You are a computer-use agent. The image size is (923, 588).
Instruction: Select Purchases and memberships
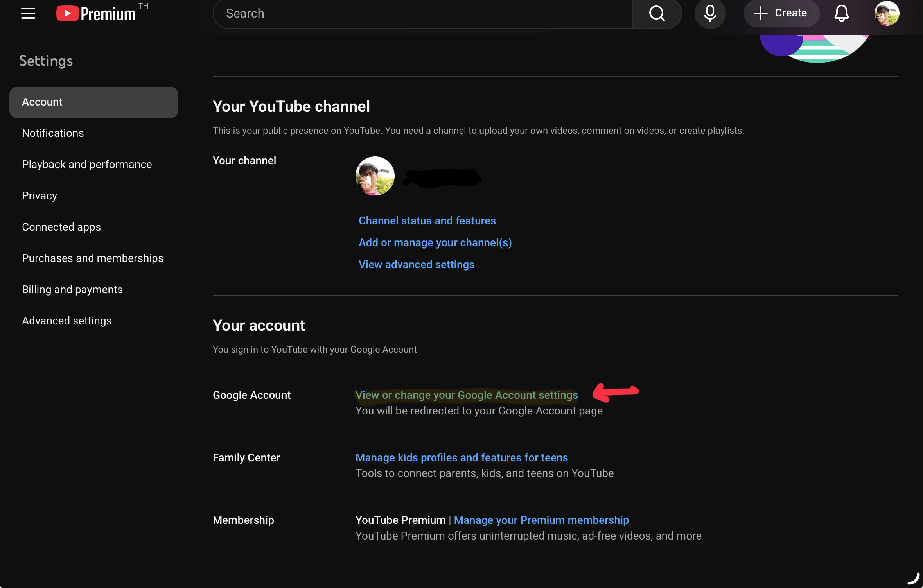click(93, 258)
